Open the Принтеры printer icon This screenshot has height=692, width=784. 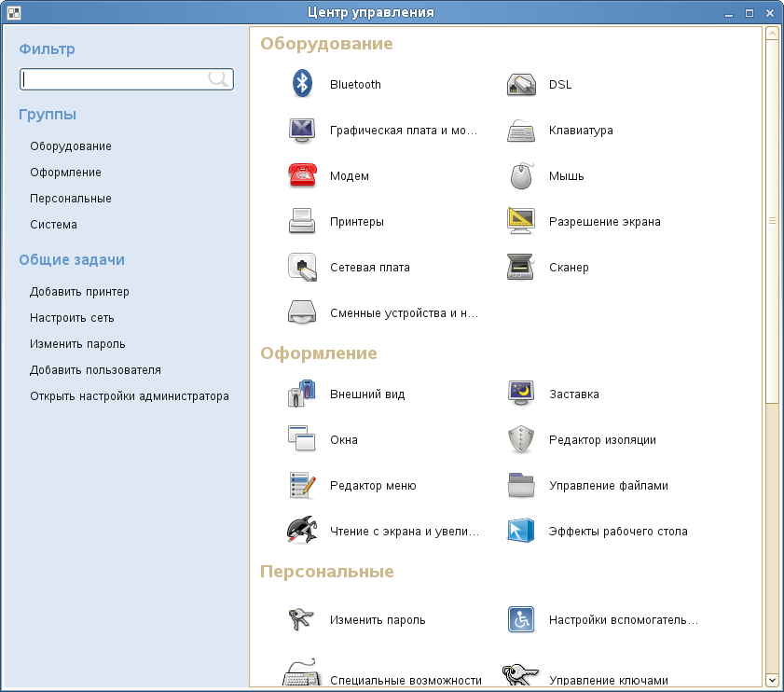(302, 221)
